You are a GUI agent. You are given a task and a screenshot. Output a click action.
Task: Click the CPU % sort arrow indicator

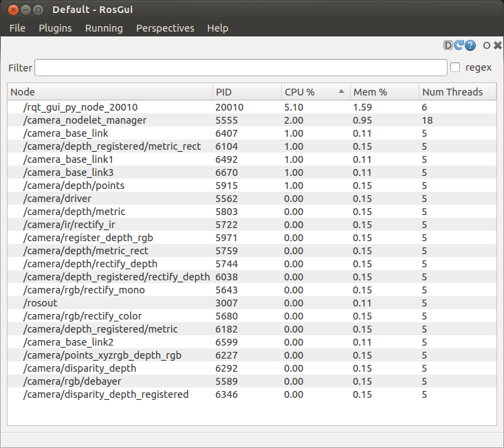342,91
